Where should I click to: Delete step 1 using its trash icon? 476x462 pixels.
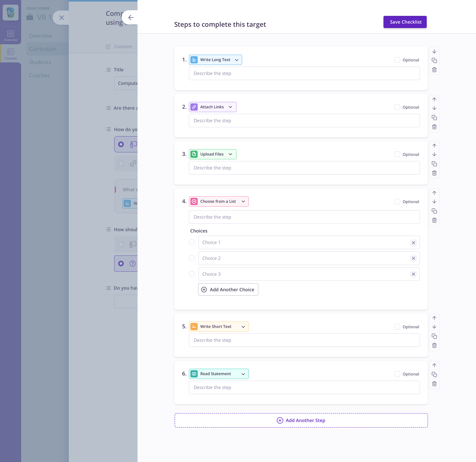(435, 70)
